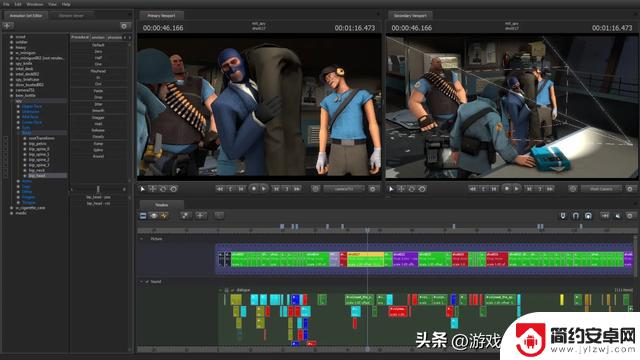Viewport: 640px width, 360px height.
Task: Open the File menu
Action: coord(7,4)
